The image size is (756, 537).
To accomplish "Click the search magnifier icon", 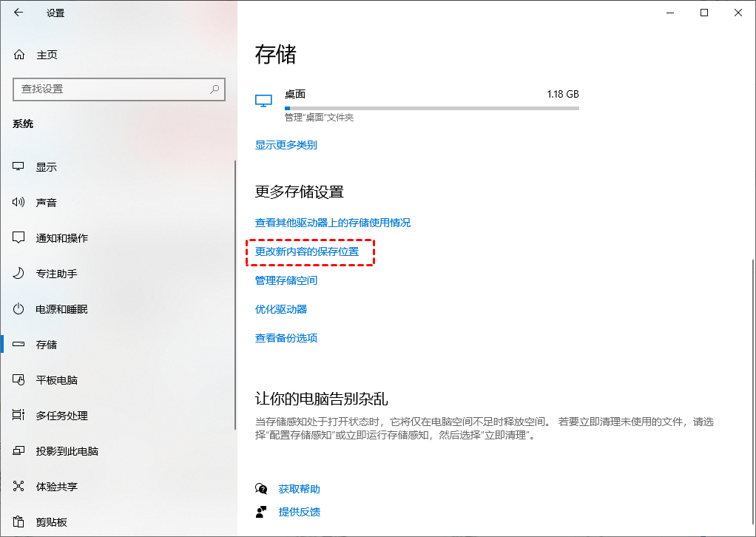I will tap(215, 89).
